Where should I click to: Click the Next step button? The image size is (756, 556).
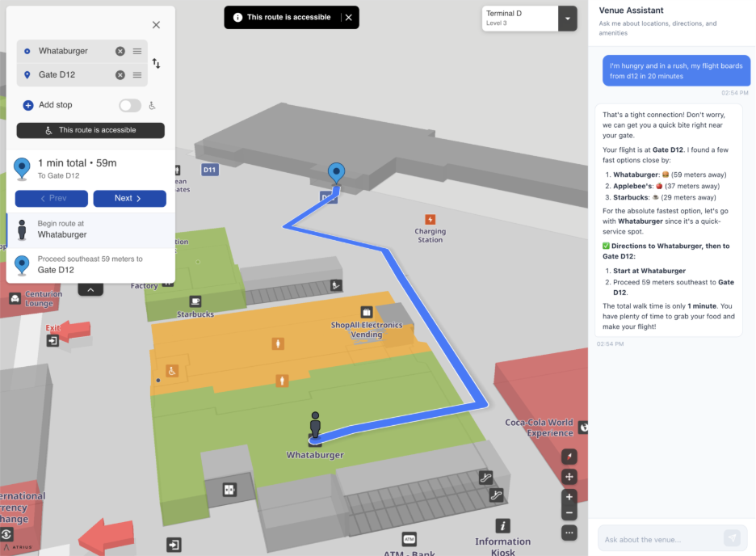[129, 198]
